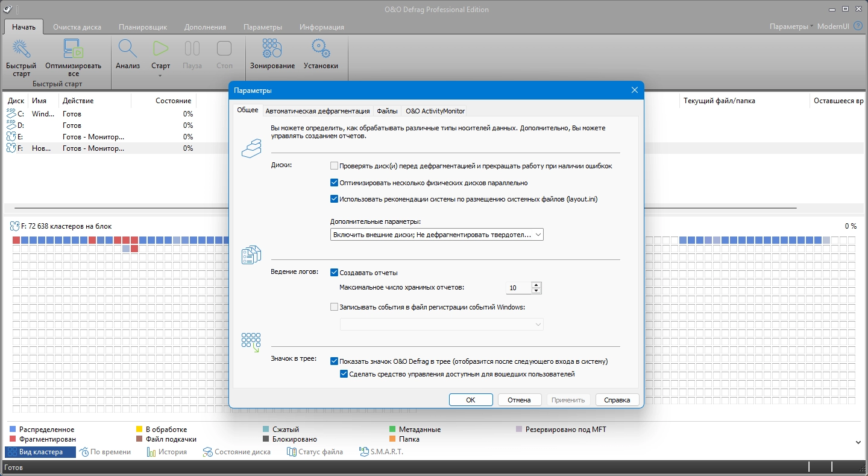Decrease maximum stored reports with down arrow
The width and height of the screenshot is (868, 476).
pyautogui.click(x=536, y=291)
